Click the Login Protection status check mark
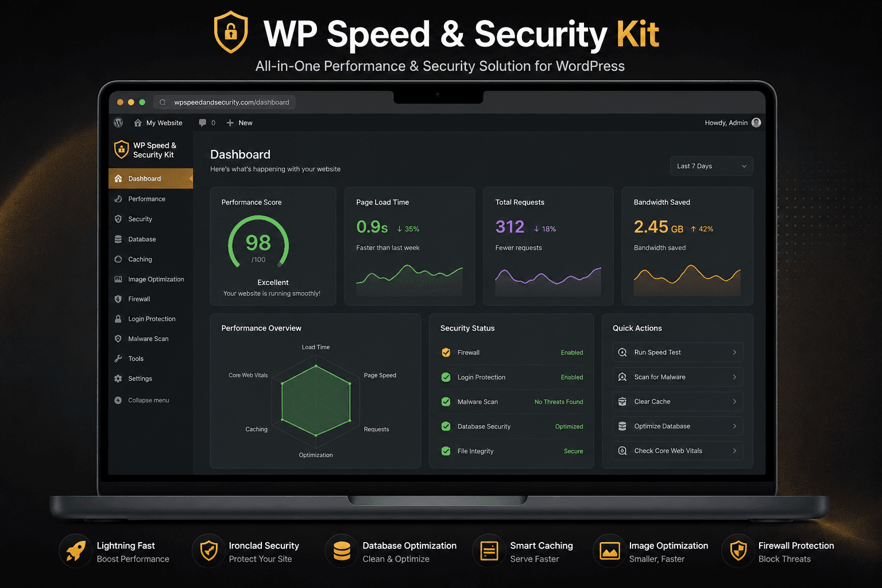Viewport: 882px width, 588px height. [x=446, y=377]
